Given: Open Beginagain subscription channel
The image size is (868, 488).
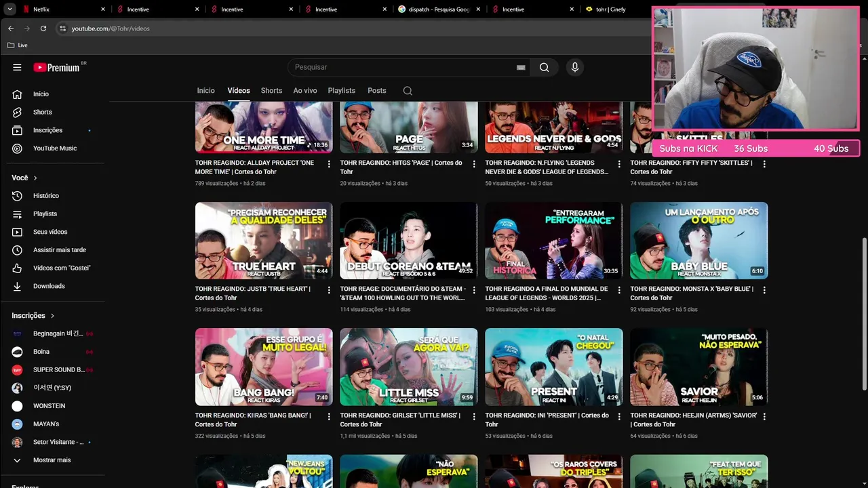Looking at the screenshot, I should tap(57, 333).
